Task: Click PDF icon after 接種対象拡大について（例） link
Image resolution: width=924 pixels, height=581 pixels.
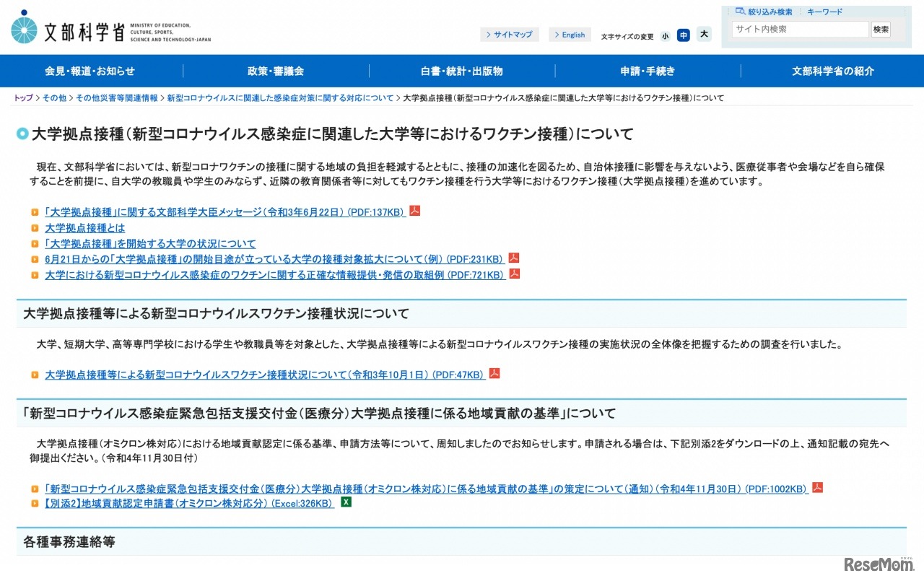Action: click(513, 258)
